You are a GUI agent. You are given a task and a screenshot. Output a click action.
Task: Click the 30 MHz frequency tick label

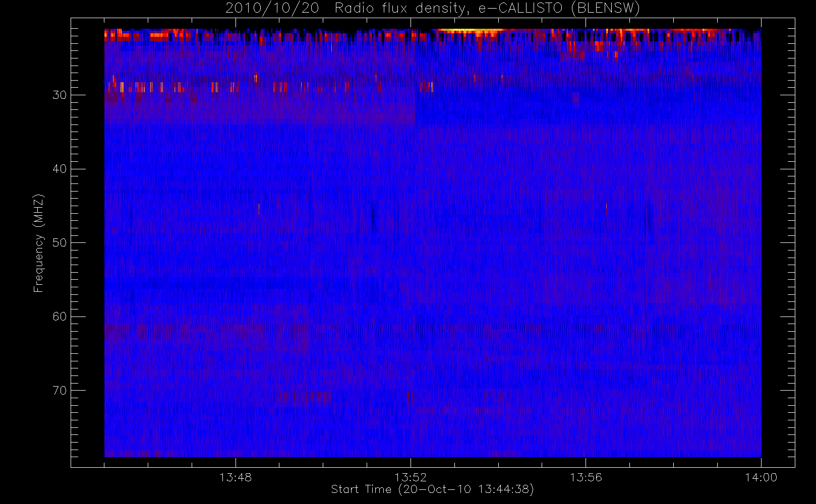click(x=60, y=95)
